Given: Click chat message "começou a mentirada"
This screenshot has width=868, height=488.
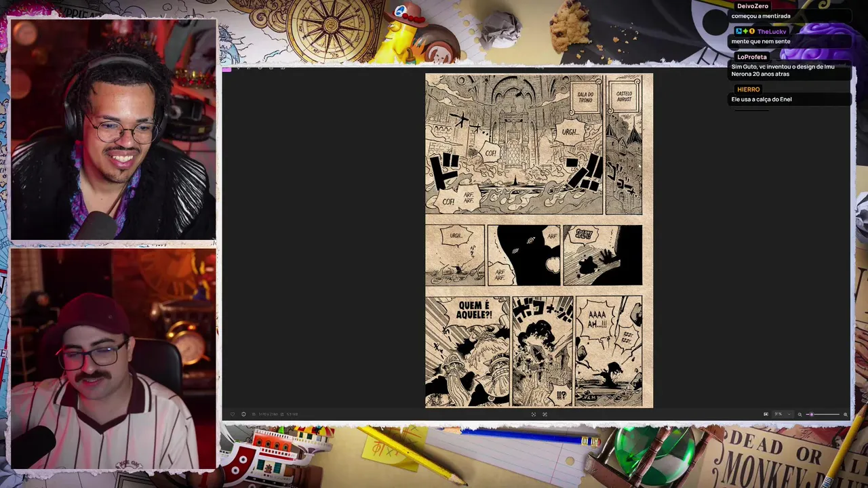Looking at the screenshot, I should (761, 16).
